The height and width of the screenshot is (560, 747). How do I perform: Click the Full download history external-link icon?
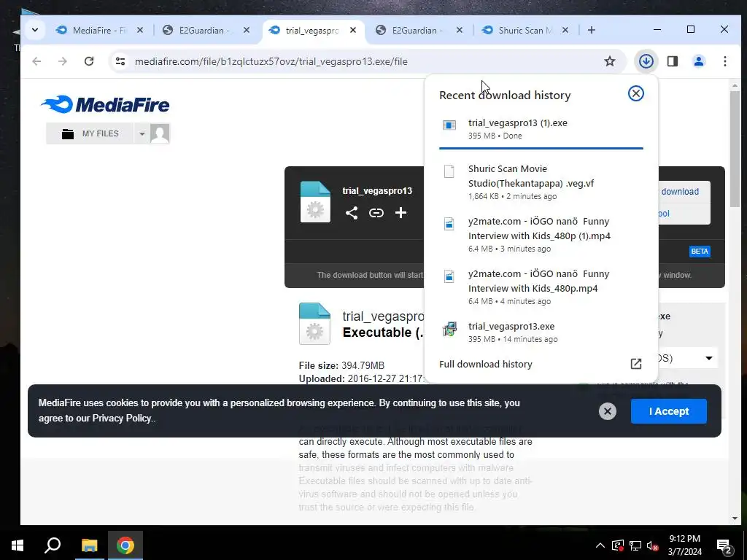636,365
